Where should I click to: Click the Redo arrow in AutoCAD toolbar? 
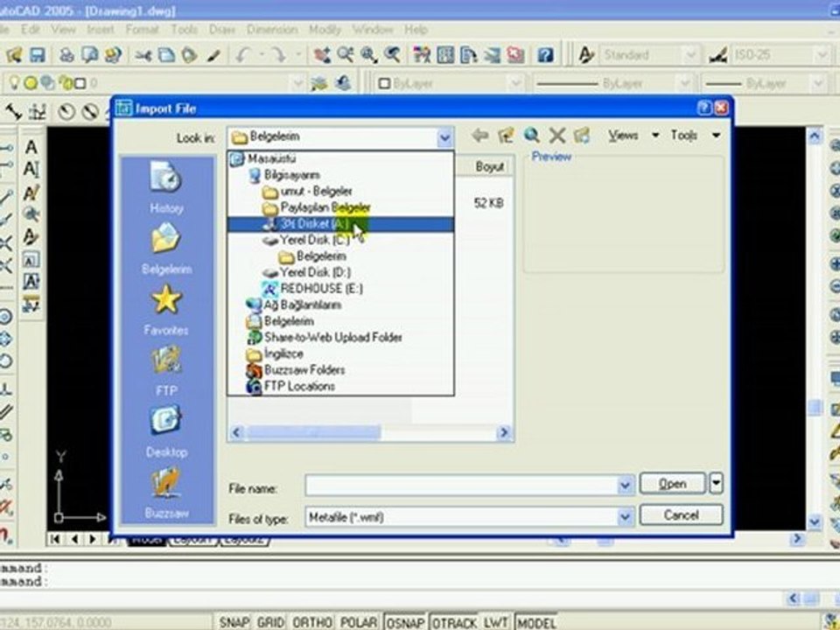click(x=278, y=54)
